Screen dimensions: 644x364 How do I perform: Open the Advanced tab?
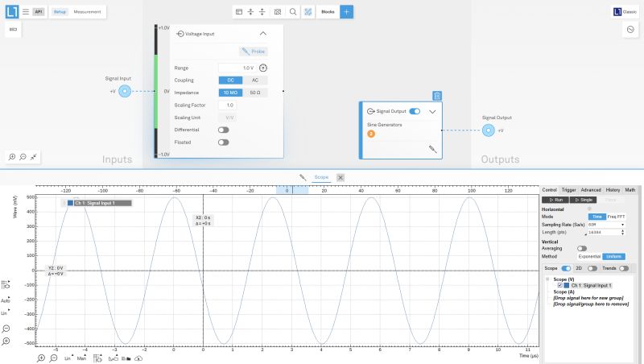click(x=591, y=190)
